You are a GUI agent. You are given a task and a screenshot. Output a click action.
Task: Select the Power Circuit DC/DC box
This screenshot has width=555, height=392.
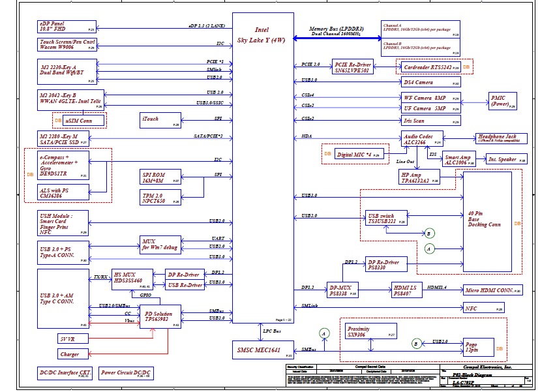126,373
